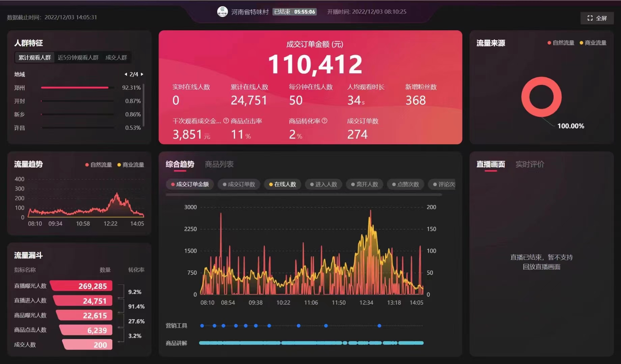Screen dimensions: 621x364
Task: Click the 100.00% donut label
Action: point(571,126)
